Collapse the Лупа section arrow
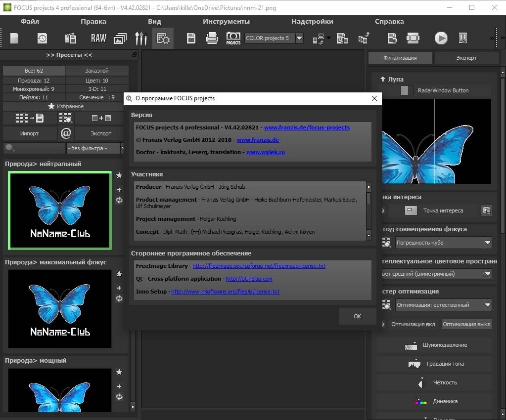The width and height of the screenshot is (506, 420). (x=383, y=79)
